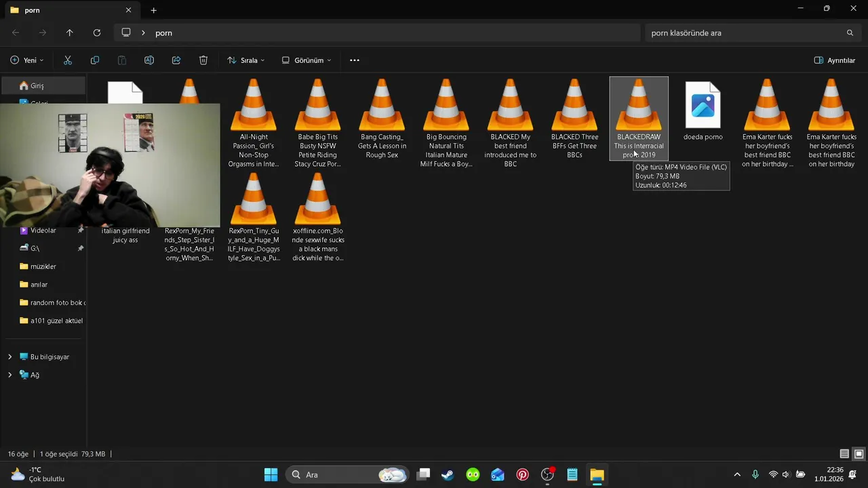Click the '16 öğe' status bar text

click(18, 454)
